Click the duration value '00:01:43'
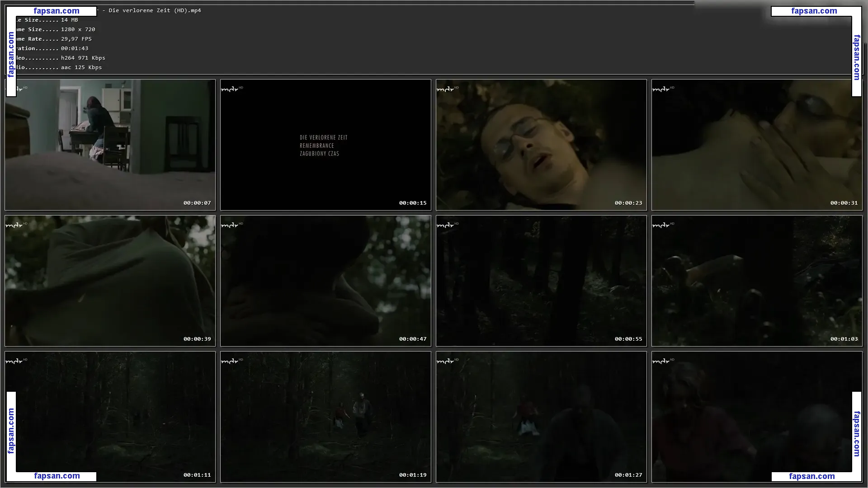Screen dimensions: 868x488 coord(75,48)
